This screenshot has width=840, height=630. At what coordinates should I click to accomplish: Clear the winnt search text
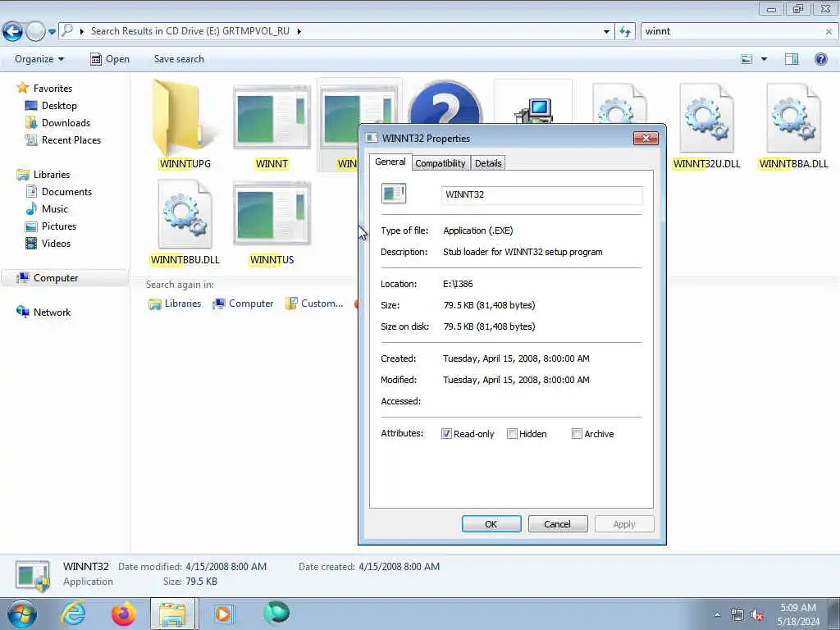[x=829, y=32]
